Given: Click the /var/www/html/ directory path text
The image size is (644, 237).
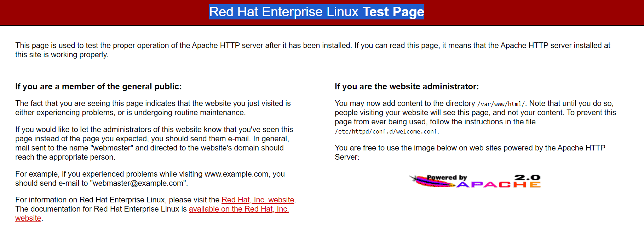Looking at the screenshot, I should click(x=501, y=104).
